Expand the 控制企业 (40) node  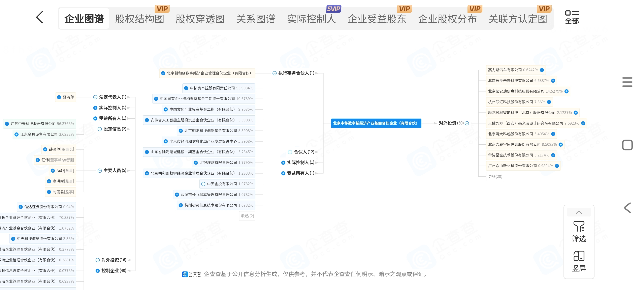97,271
